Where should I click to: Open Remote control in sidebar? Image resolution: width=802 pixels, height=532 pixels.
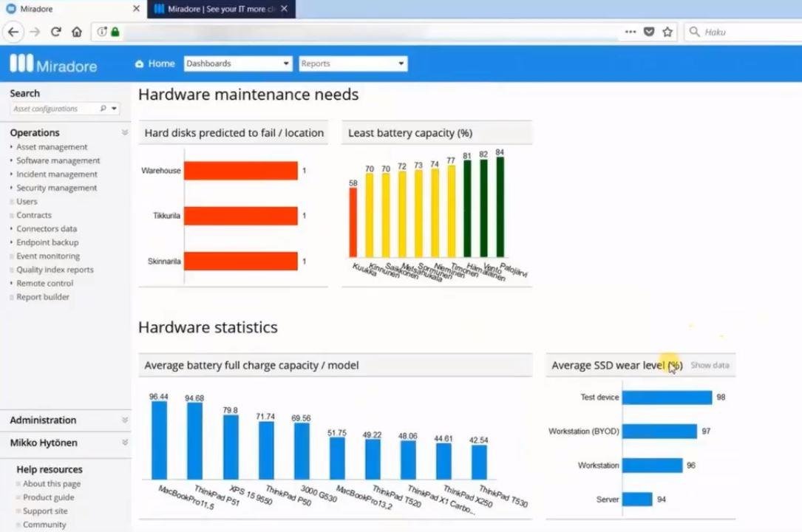pos(44,283)
